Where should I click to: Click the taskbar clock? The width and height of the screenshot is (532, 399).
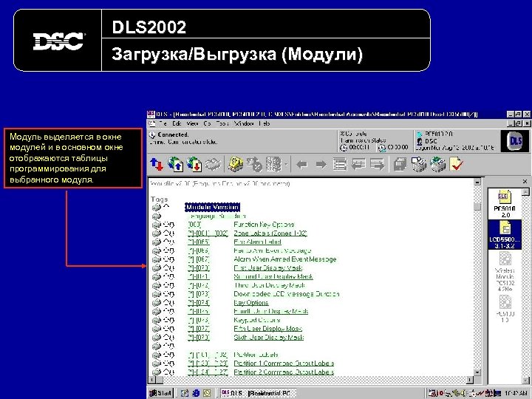click(x=515, y=393)
